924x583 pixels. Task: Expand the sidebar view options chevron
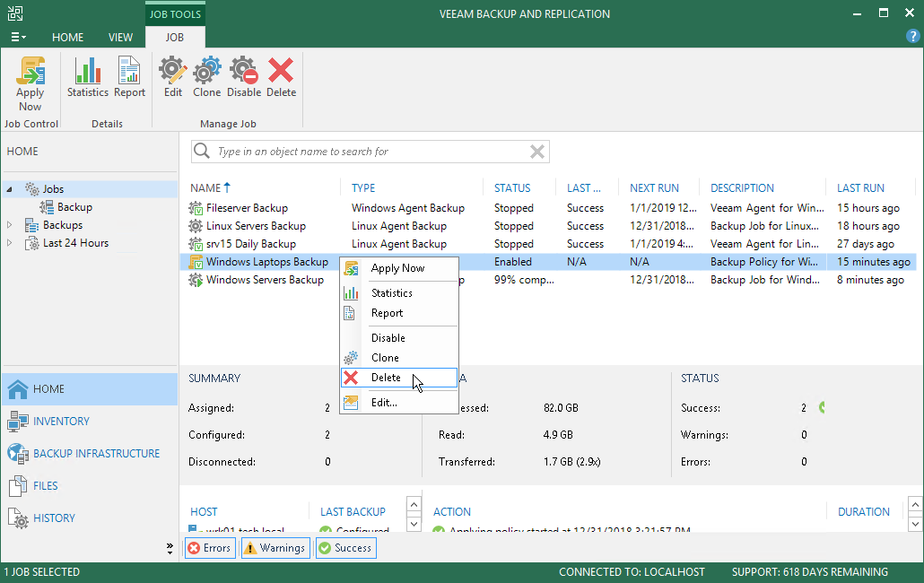tap(170, 549)
